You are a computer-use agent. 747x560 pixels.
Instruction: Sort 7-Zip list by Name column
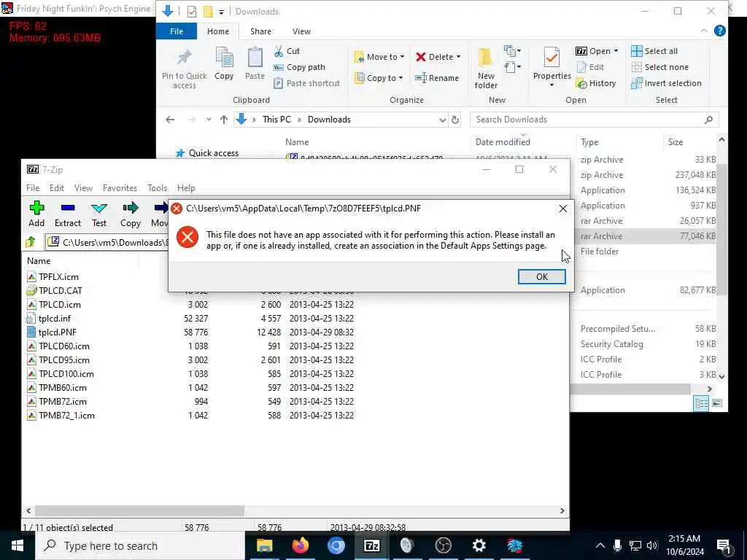click(x=39, y=261)
